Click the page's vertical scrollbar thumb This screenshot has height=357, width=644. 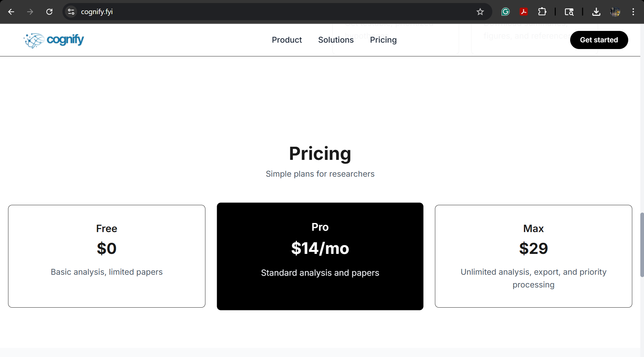(642, 245)
